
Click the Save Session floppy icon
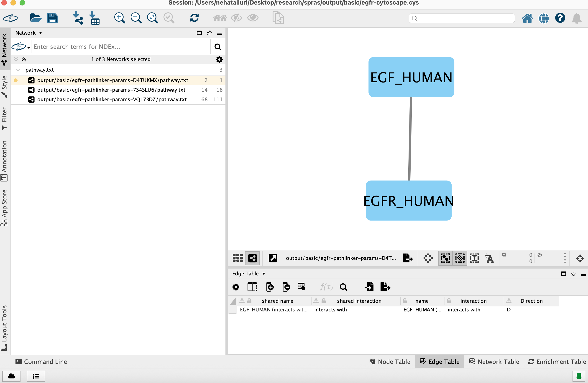tap(52, 18)
